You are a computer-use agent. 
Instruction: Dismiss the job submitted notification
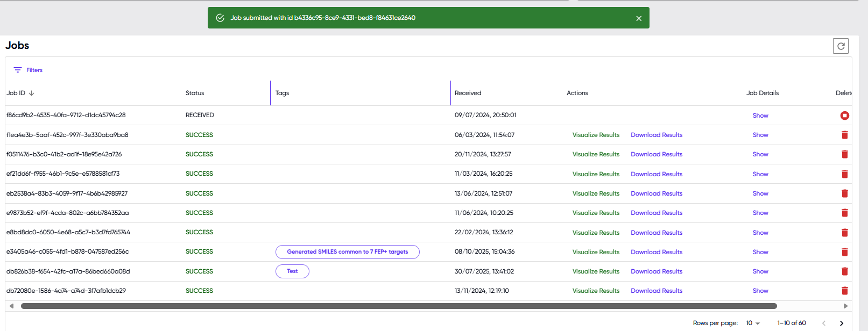[639, 18]
